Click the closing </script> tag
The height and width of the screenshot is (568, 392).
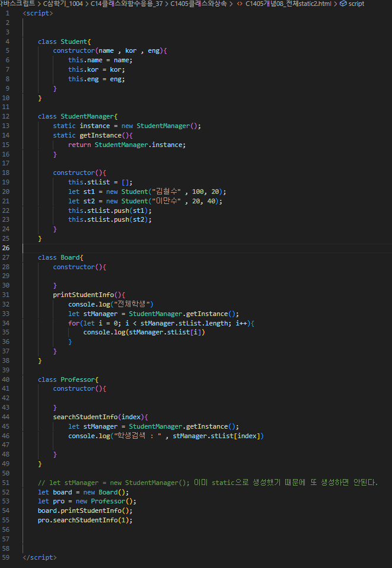click(x=40, y=557)
